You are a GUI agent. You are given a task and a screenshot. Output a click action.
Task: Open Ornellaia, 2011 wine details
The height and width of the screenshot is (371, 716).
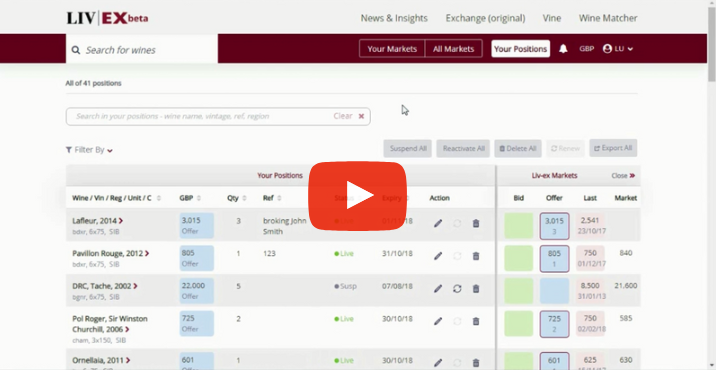click(101, 360)
